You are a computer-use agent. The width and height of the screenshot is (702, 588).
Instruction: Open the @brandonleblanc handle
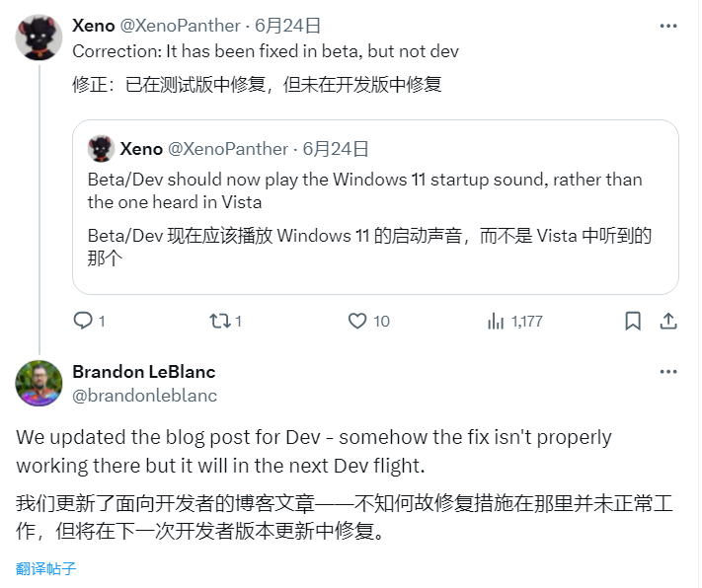pyautogui.click(x=145, y=395)
